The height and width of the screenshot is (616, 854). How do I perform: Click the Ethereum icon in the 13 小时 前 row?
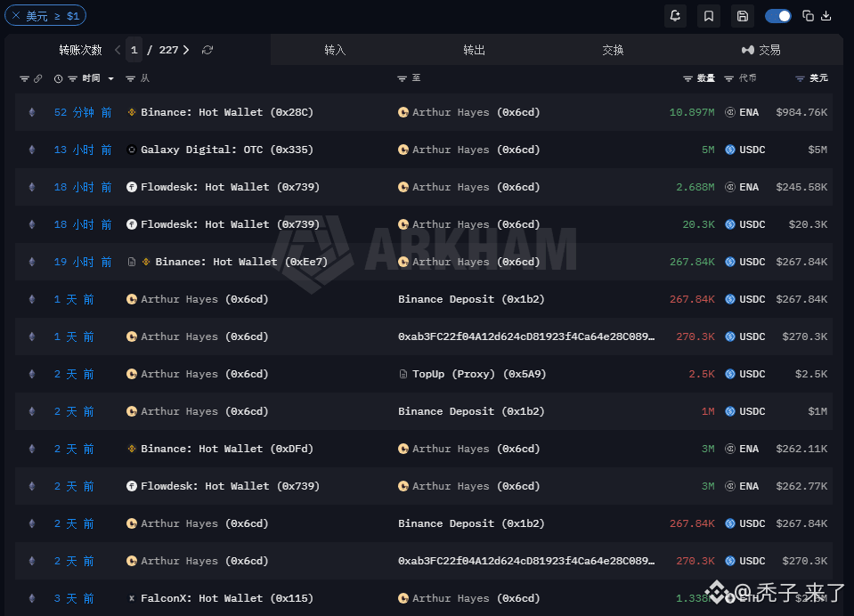point(32,150)
